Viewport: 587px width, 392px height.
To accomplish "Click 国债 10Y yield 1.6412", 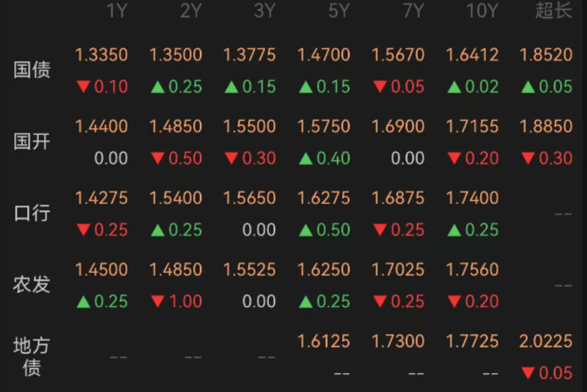I will 472,54.
